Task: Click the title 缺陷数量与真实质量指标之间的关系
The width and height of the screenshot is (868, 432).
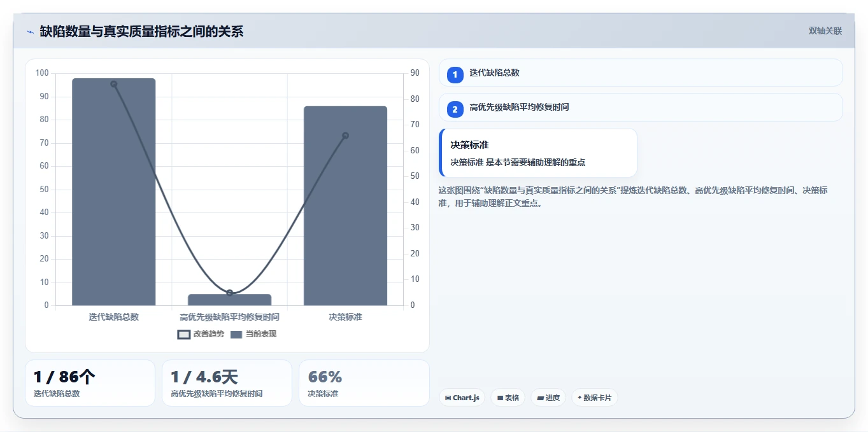Action: point(141,32)
